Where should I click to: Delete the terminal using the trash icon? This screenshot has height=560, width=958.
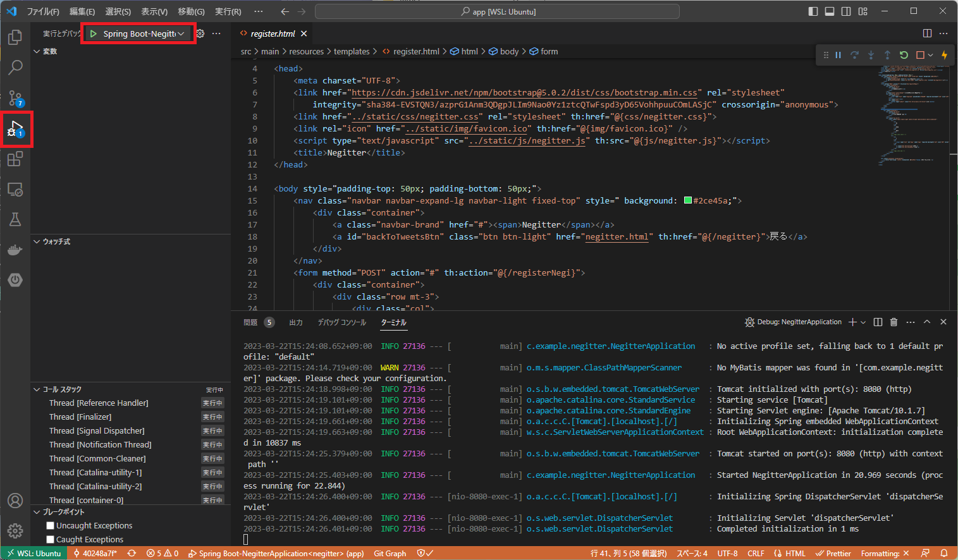click(894, 322)
